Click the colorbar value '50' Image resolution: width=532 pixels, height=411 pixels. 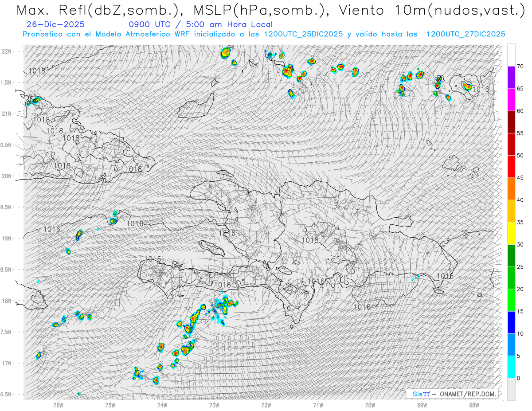point(520,156)
